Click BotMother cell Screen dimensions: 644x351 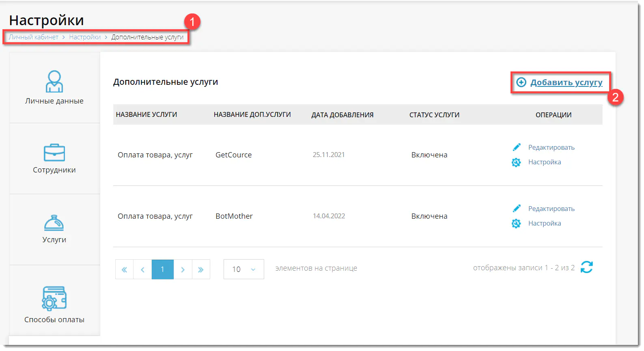234,216
